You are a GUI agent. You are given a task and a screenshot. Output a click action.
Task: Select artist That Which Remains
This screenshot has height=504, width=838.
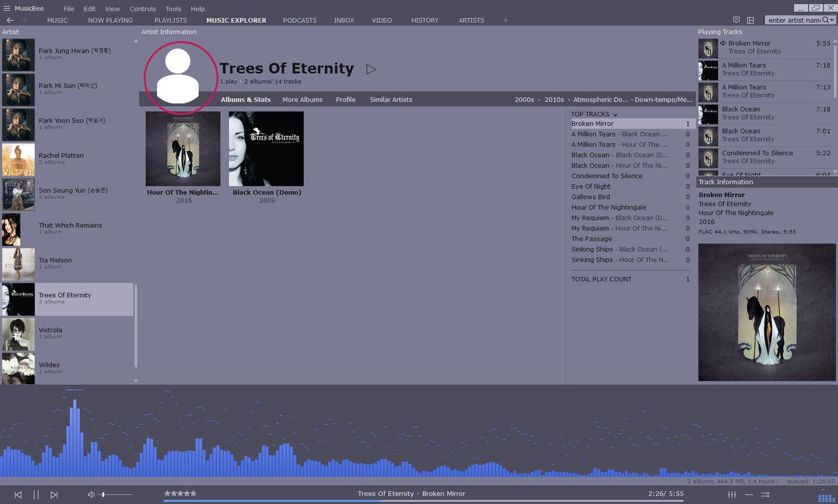pyautogui.click(x=67, y=228)
